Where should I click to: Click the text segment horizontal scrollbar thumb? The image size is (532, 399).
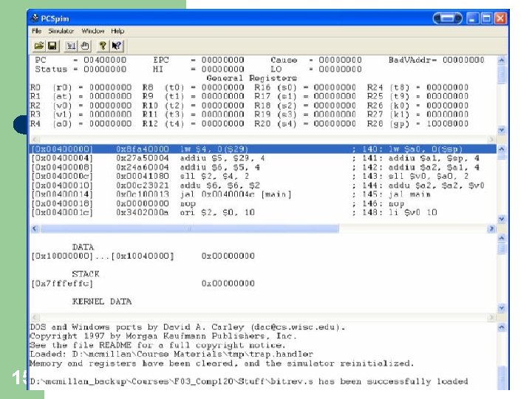coord(189,228)
